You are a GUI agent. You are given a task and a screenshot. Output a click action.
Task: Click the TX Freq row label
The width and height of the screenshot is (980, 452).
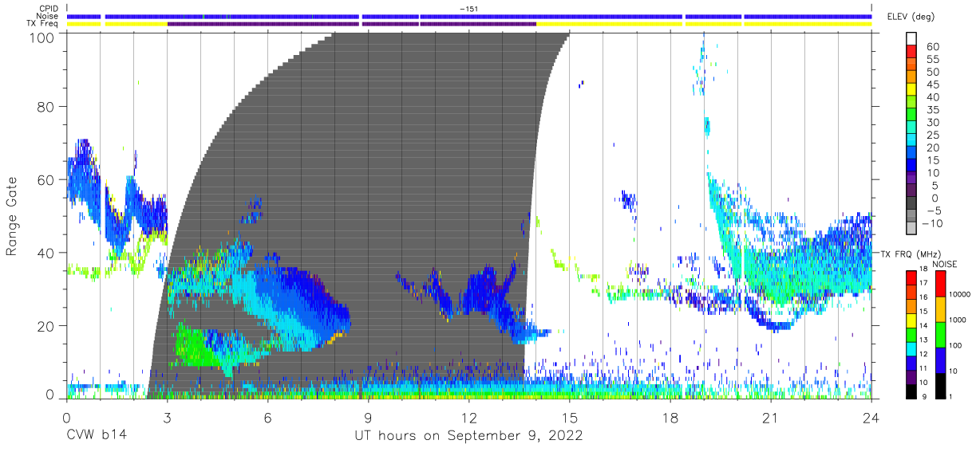41,24
